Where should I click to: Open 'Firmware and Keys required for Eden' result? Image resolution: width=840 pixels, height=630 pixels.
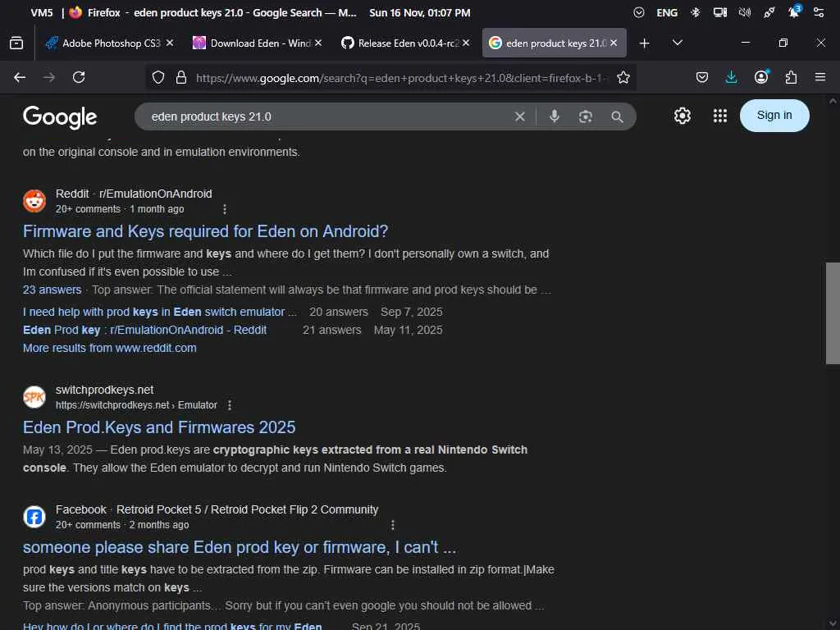205,231
